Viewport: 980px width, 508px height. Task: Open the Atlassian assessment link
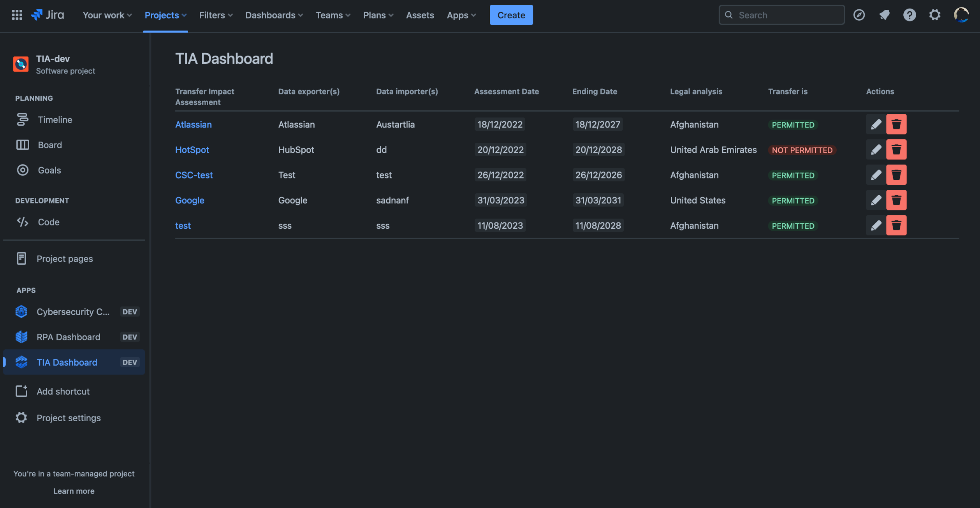click(194, 124)
